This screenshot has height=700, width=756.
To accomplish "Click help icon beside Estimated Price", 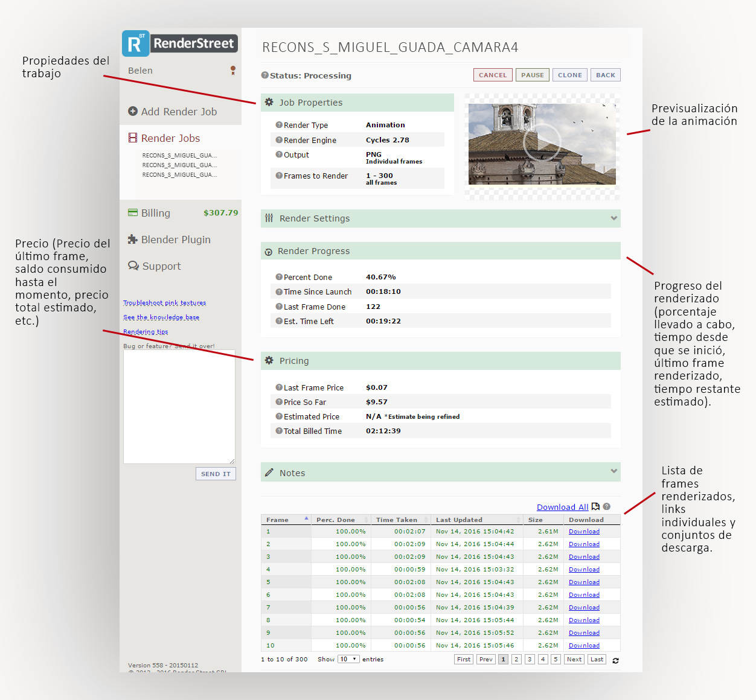I will (279, 416).
